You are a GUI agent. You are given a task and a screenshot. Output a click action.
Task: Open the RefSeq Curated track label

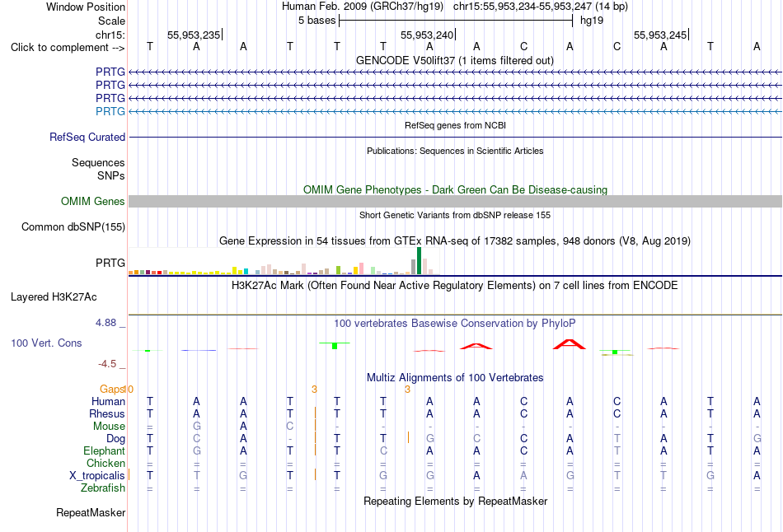pyautogui.click(x=87, y=137)
